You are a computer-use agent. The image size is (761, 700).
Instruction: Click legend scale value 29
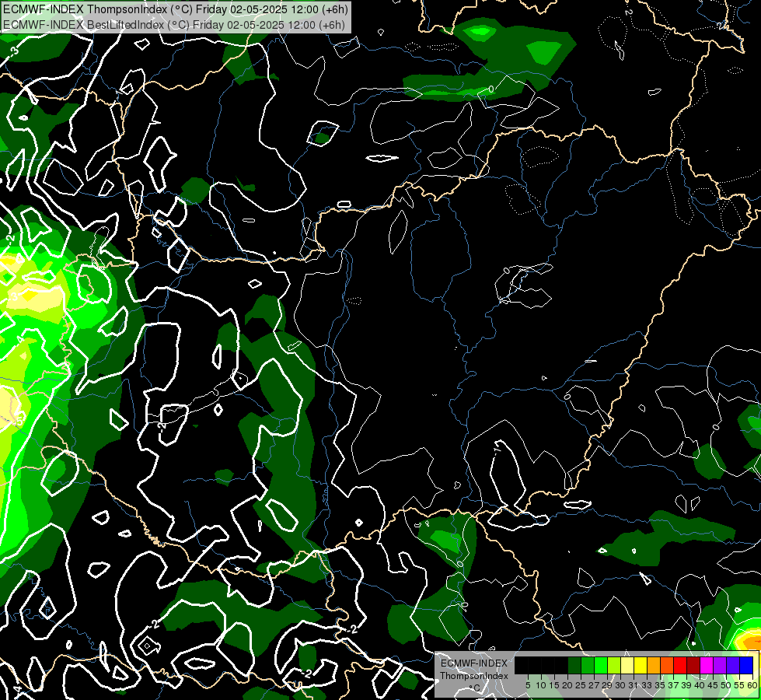[607, 685]
